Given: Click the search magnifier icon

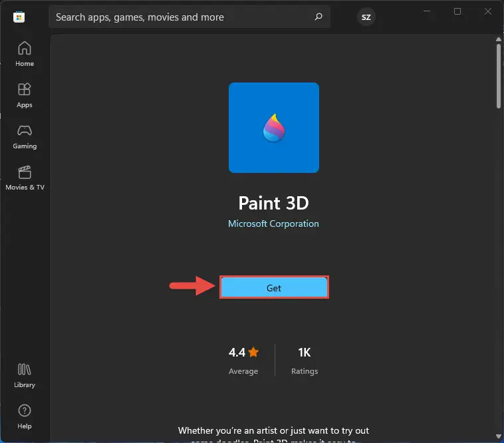Looking at the screenshot, I should [318, 17].
